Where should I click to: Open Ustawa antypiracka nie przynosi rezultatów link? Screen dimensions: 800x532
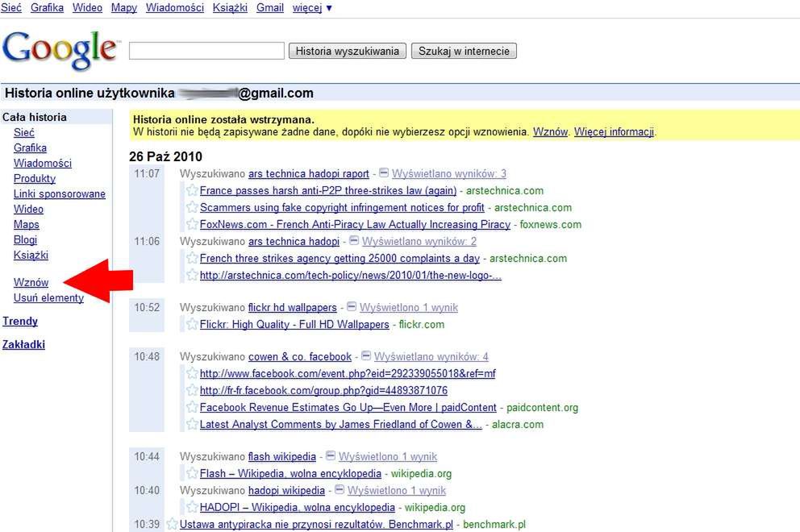coord(316,525)
